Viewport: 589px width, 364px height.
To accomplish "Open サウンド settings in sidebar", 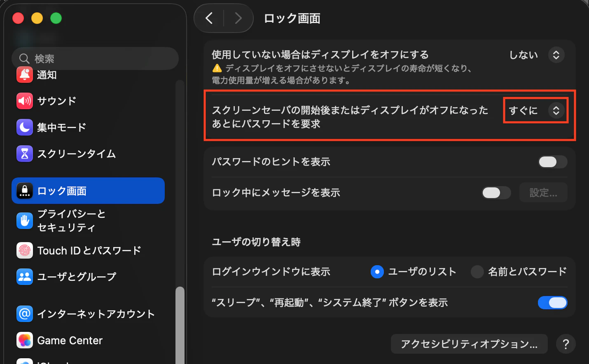I will click(x=88, y=101).
